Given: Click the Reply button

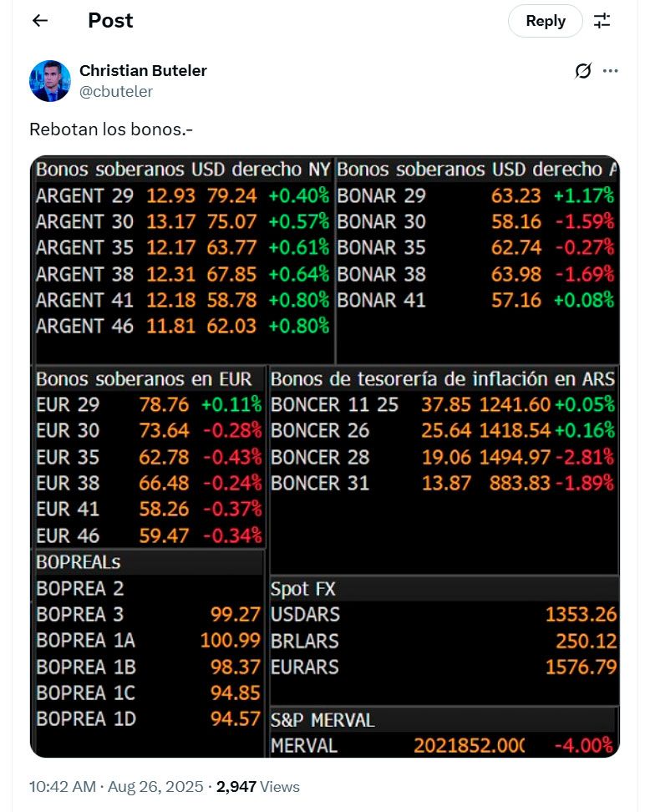Looking at the screenshot, I should click(x=545, y=21).
